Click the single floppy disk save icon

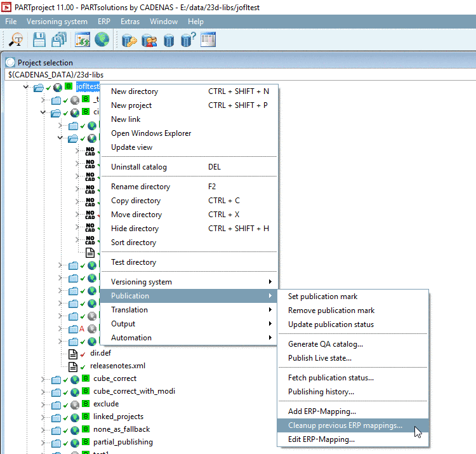(x=40, y=40)
